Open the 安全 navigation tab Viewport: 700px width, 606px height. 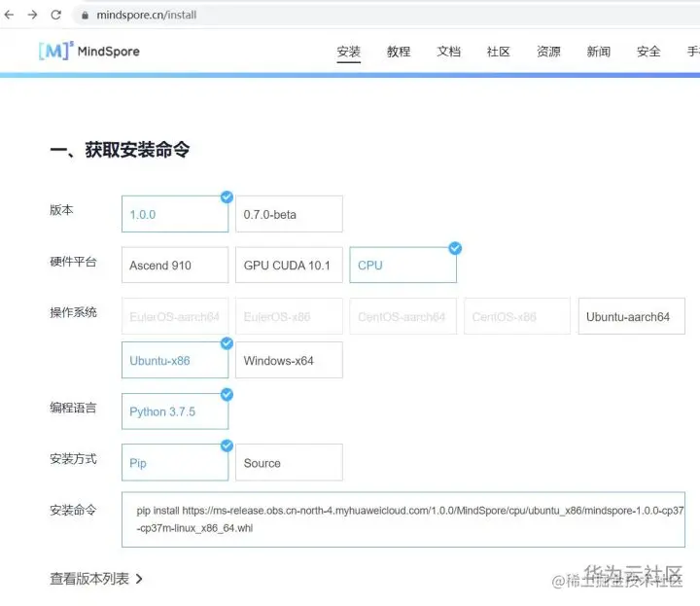coord(648,52)
